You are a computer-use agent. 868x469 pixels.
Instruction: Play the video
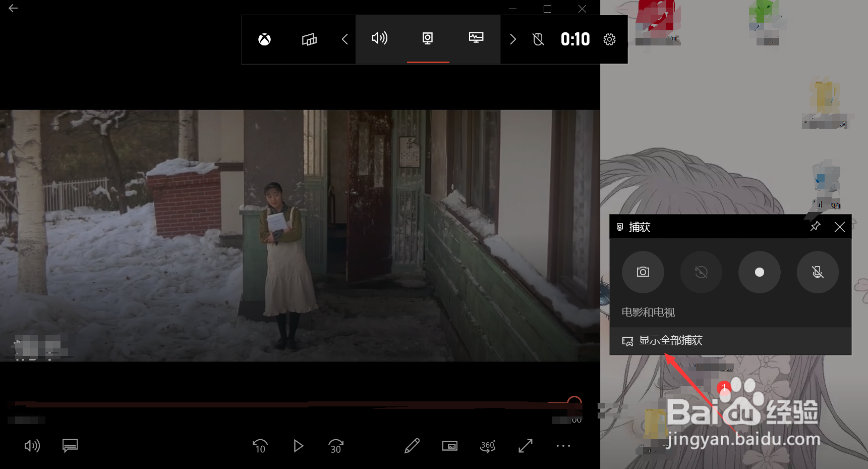[298, 446]
